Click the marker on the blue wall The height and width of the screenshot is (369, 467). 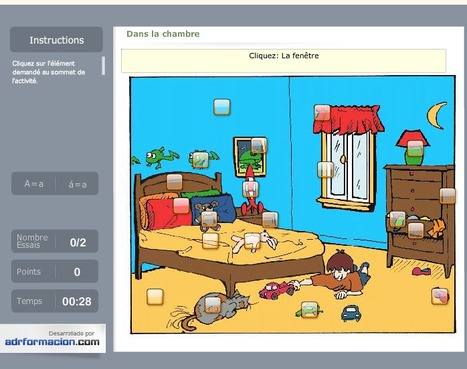(222, 107)
